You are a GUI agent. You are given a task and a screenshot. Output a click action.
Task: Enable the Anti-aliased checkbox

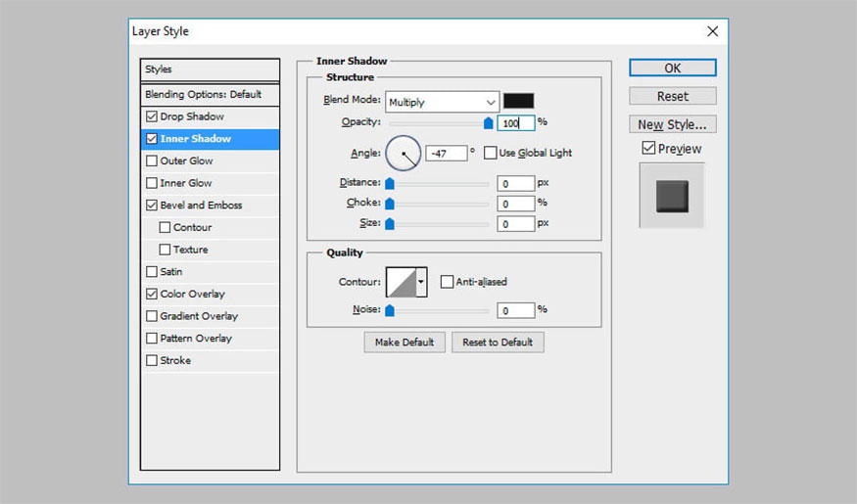coord(447,282)
